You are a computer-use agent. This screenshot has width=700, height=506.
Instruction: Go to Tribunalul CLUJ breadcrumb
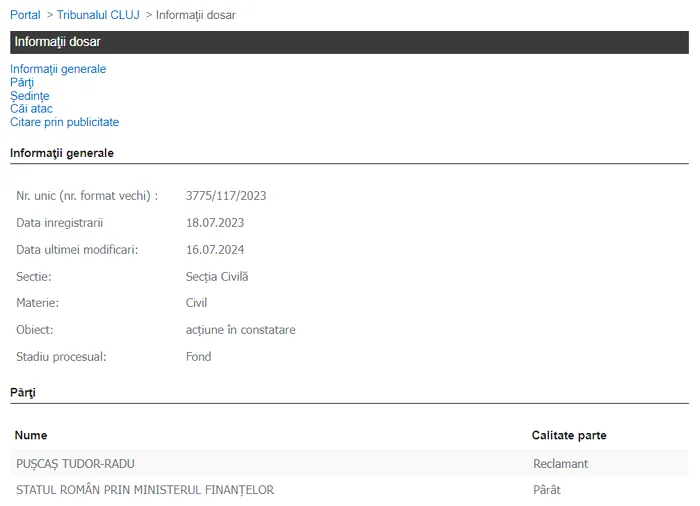[x=98, y=15]
